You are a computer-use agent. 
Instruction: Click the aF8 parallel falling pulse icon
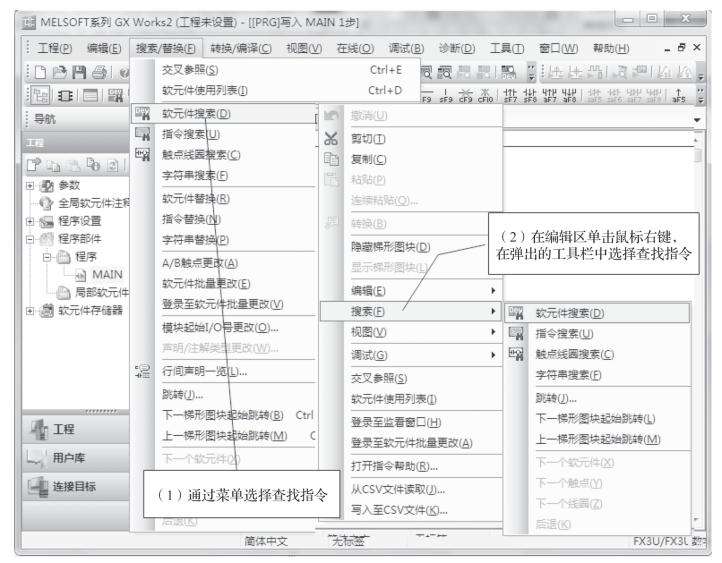click(569, 96)
